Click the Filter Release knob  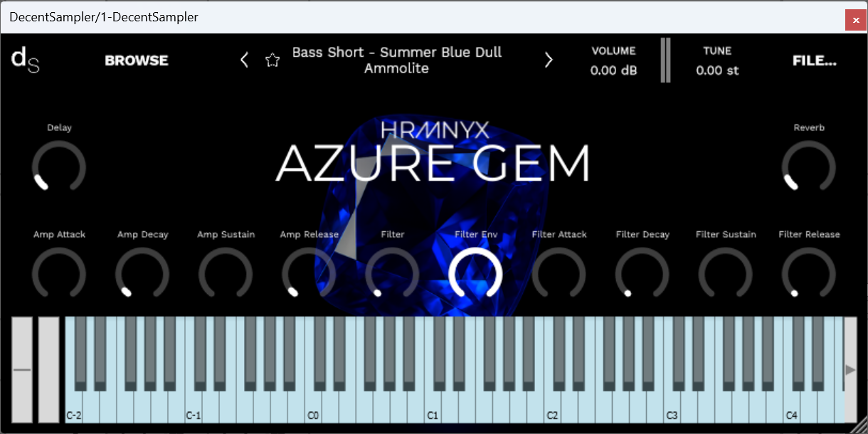click(x=809, y=275)
